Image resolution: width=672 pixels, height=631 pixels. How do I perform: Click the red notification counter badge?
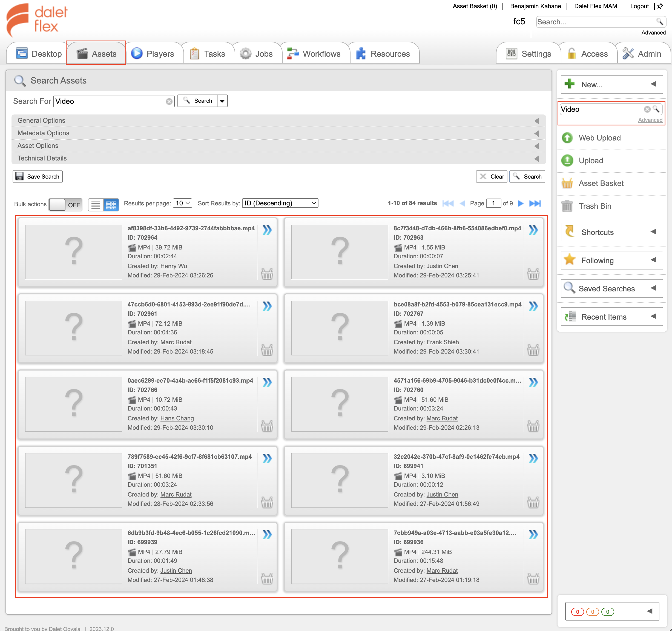pyautogui.click(x=577, y=611)
